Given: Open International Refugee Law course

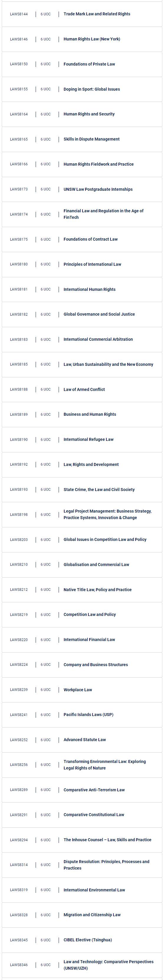Looking at the screenshot, I should [x=82, y=439].
